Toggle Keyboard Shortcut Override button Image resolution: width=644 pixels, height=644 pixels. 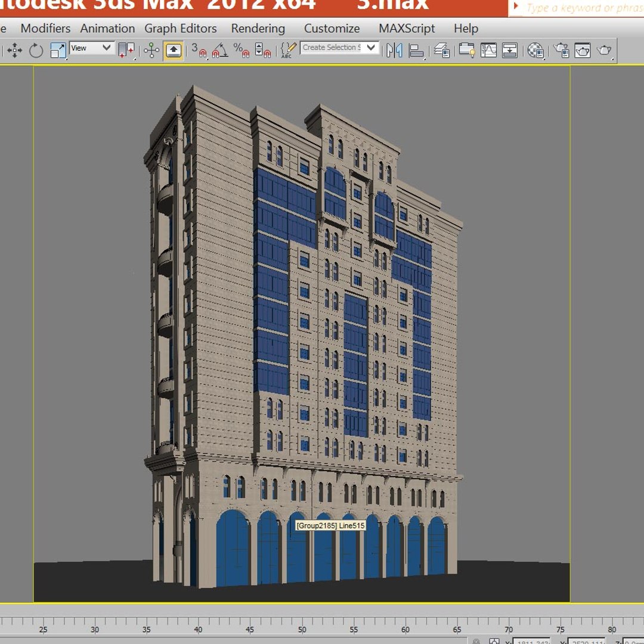coord(174,51)
